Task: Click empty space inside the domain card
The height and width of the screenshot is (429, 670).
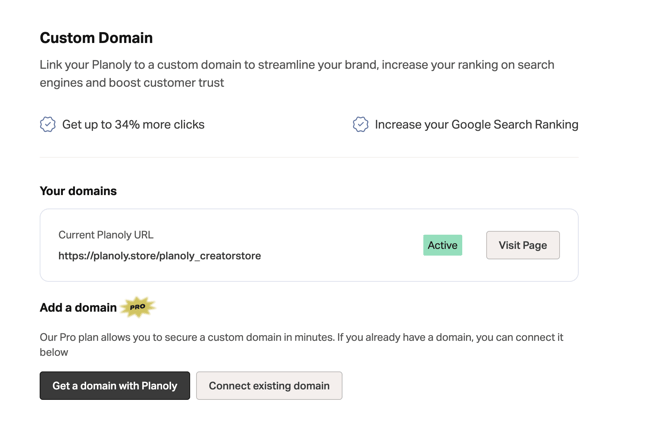Action: coord(340,245)
